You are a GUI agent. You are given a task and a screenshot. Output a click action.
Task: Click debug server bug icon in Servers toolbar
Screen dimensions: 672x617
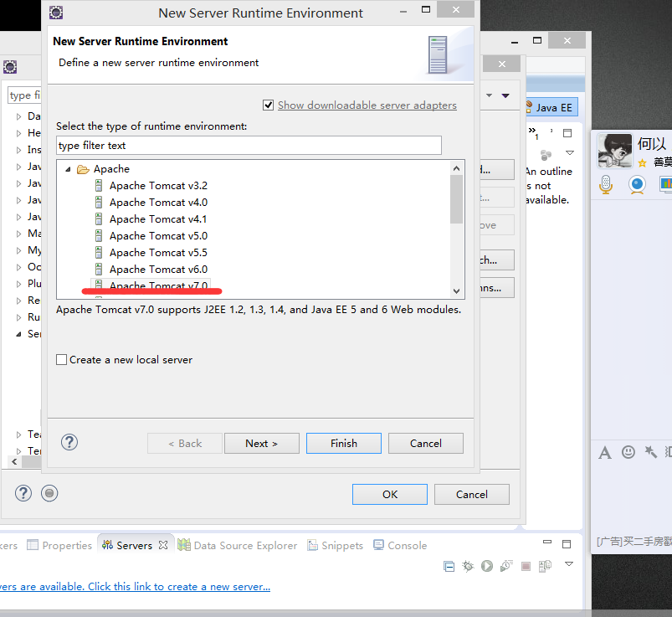[468, 566]
